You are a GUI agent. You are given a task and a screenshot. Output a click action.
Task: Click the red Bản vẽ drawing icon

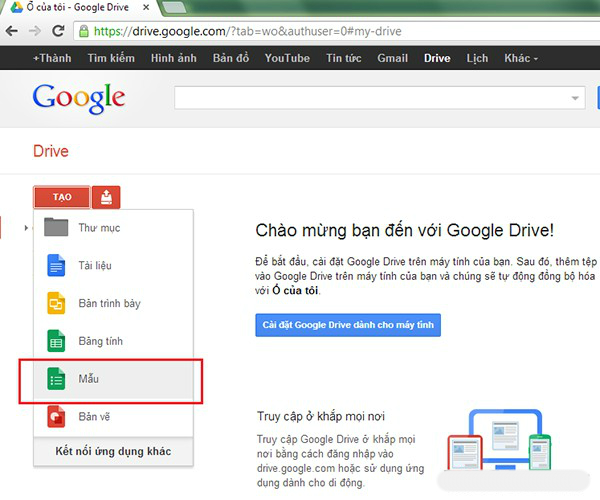pos(56,417)
